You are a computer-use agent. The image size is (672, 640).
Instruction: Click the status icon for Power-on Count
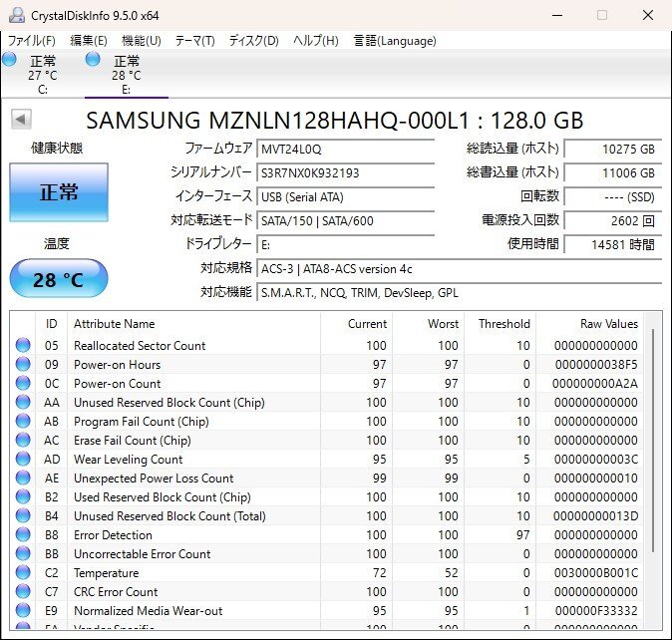[x=23, y=383]
